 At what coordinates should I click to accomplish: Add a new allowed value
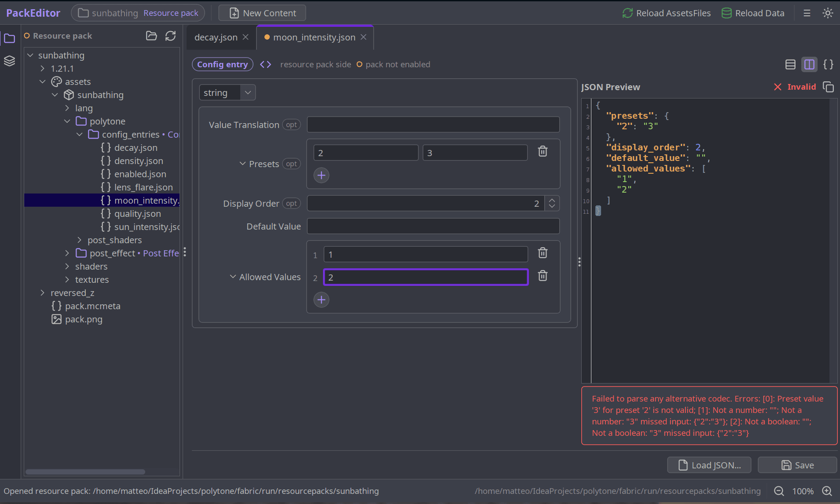point(321,299)
